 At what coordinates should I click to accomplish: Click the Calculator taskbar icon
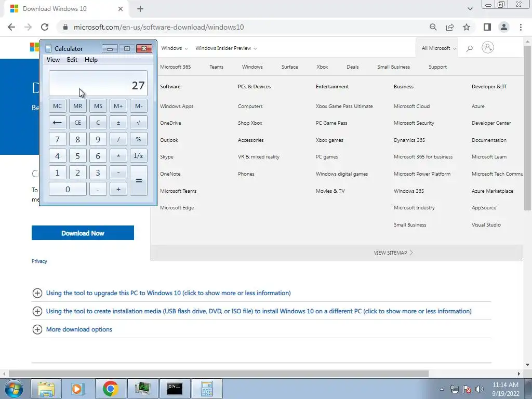[207, 389]
